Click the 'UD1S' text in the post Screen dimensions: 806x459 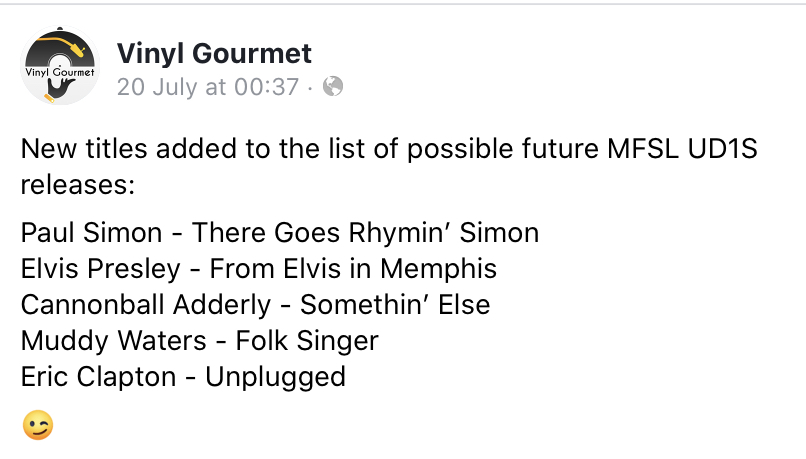coord(720,150)
